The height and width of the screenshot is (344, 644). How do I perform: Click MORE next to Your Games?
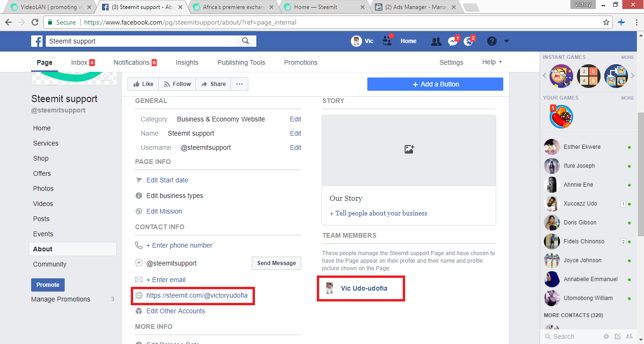pos(627,98)
